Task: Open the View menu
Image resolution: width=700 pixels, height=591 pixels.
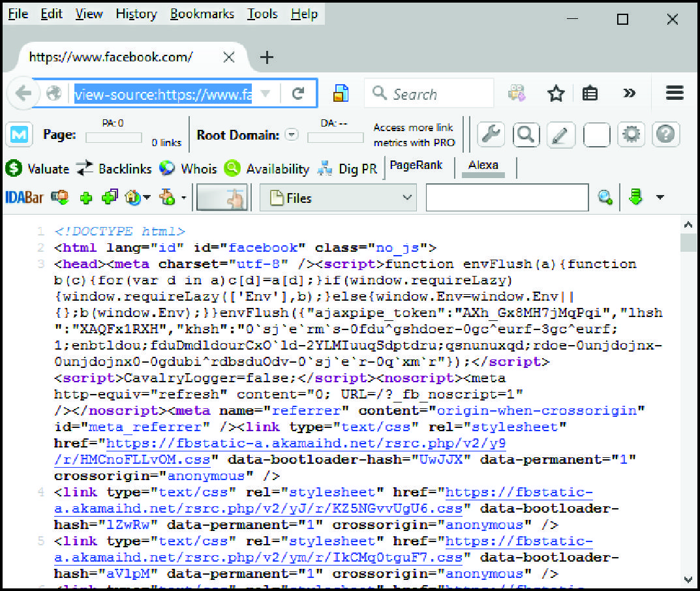Action: pos(89,14)
